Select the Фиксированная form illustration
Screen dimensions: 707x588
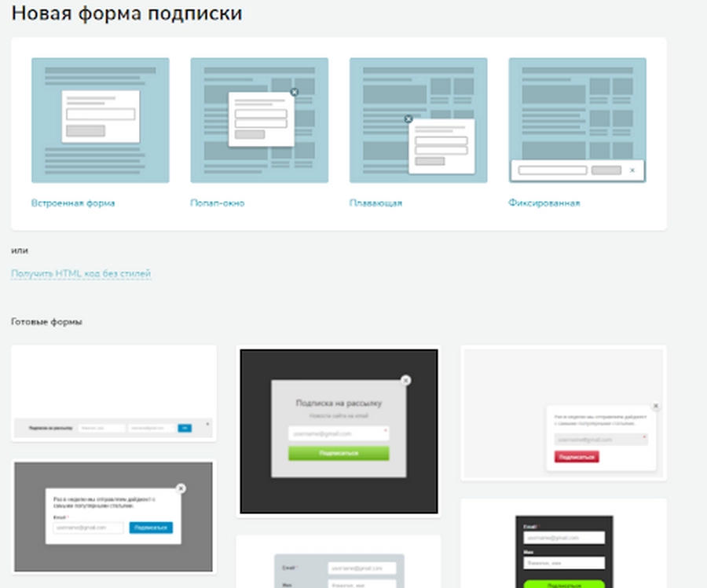pyautogui.click(x=577, y=120)
